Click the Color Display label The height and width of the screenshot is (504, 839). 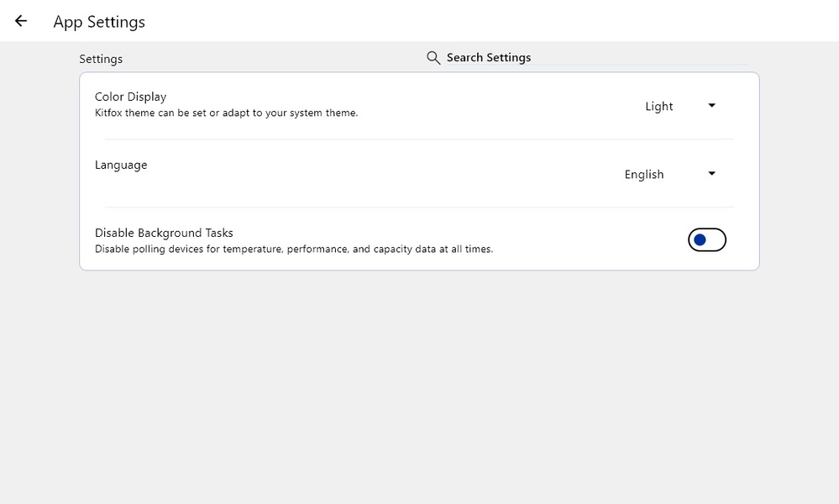click(130, 97)
